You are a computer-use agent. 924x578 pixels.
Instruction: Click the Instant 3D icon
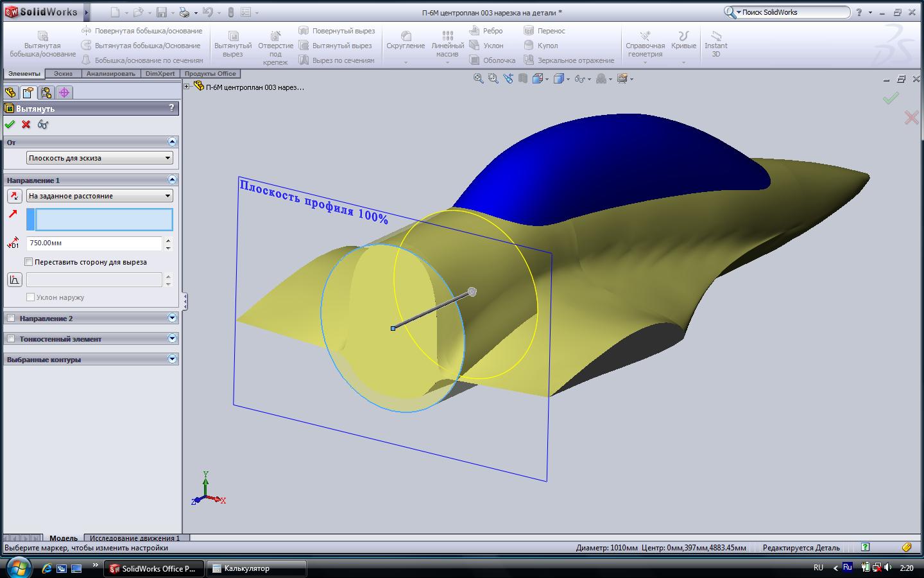pyautogui.click(x=716, y=36)
